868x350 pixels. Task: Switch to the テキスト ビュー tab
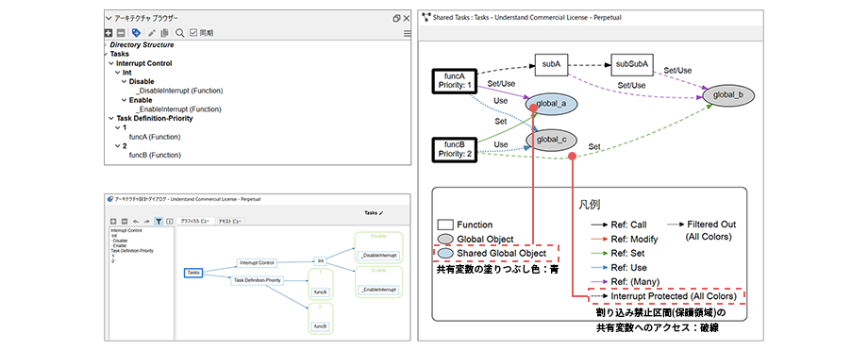pos(229,221)
